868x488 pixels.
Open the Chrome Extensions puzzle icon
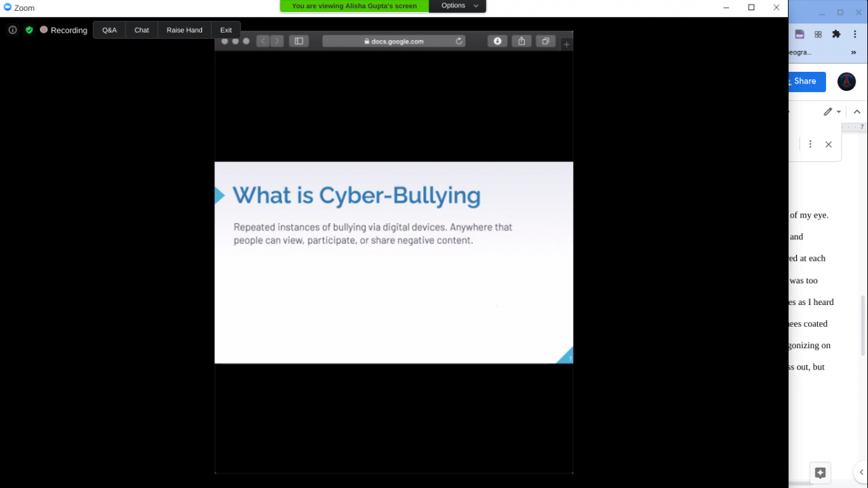pos(836,35)
